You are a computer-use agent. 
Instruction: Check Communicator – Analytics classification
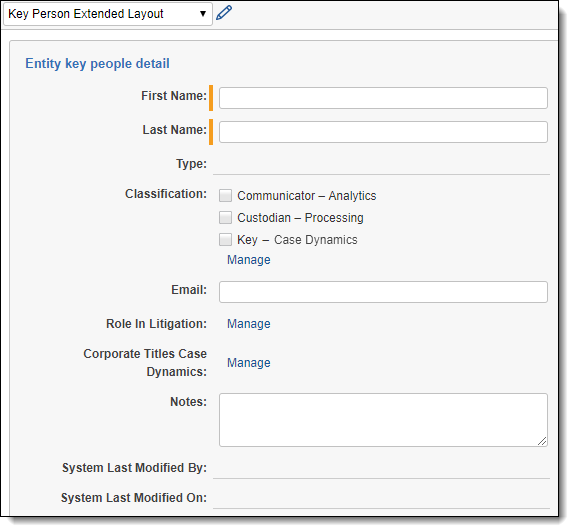(x=225, y=196)
